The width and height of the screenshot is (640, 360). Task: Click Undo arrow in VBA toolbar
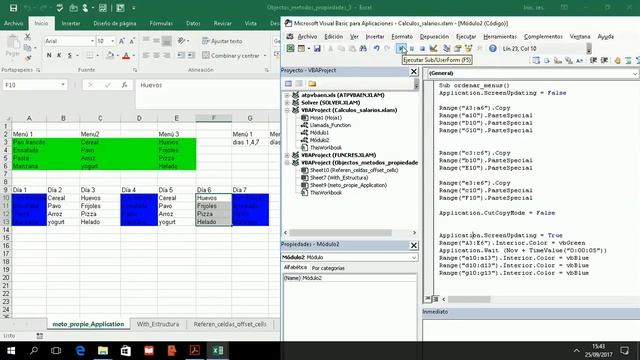tap(376, 49)
